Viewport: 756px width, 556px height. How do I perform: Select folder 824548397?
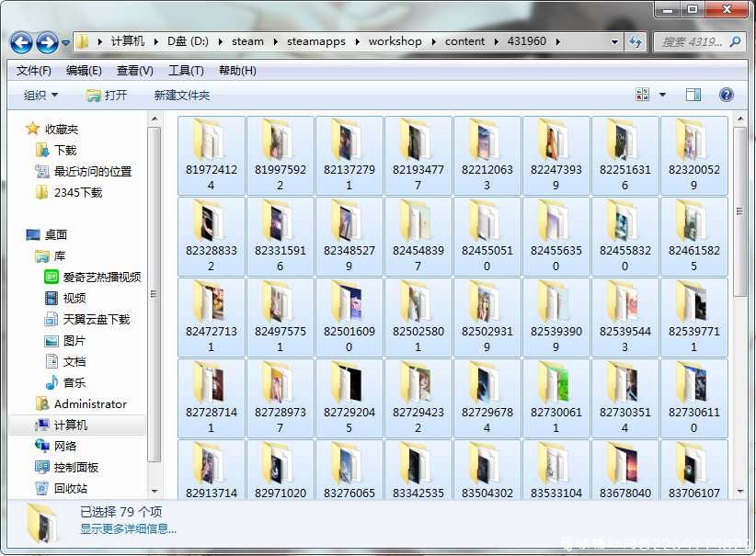[x=418, y=236]
